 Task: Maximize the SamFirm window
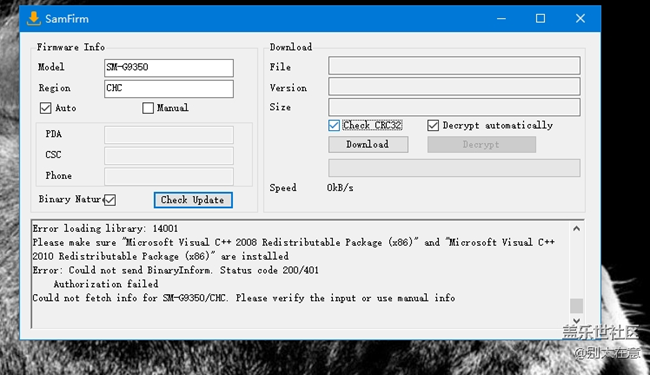(540, 19)
